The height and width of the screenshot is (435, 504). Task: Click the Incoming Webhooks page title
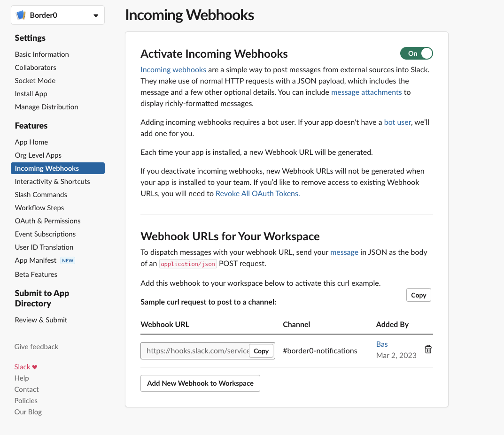pyautogui.click(x=189, y=15)
